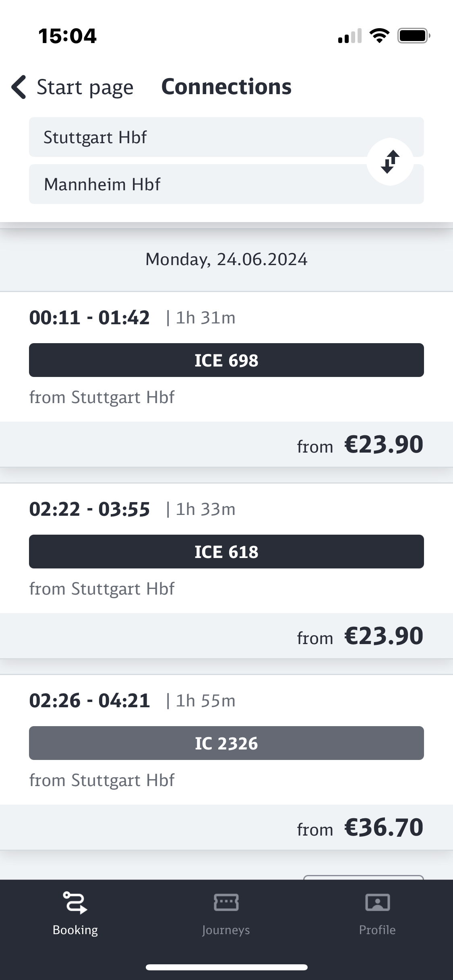Tap the Monday, 24.06.2024 date header

point(226,259)
